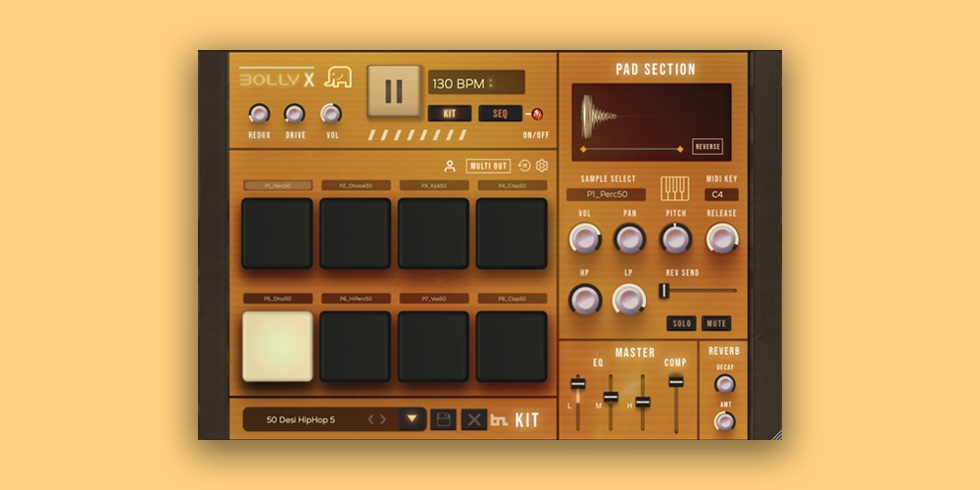Click the waveform end marker diamond
This screenshot has height=490, width=980.
(x=680, y=149)
